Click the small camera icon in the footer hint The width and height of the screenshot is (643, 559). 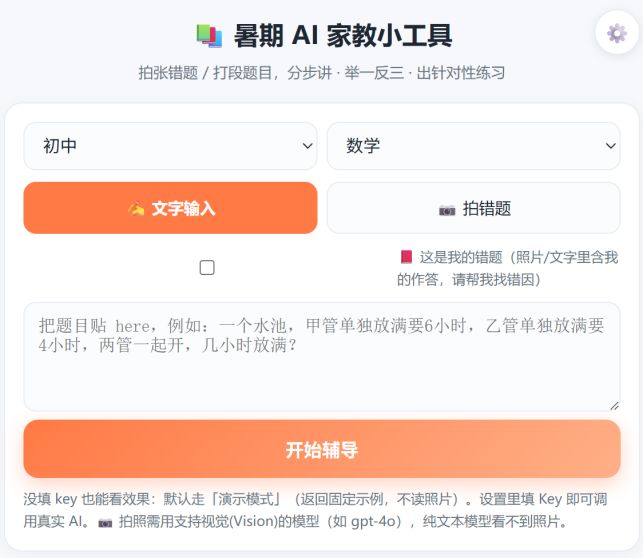coord(105,522)
